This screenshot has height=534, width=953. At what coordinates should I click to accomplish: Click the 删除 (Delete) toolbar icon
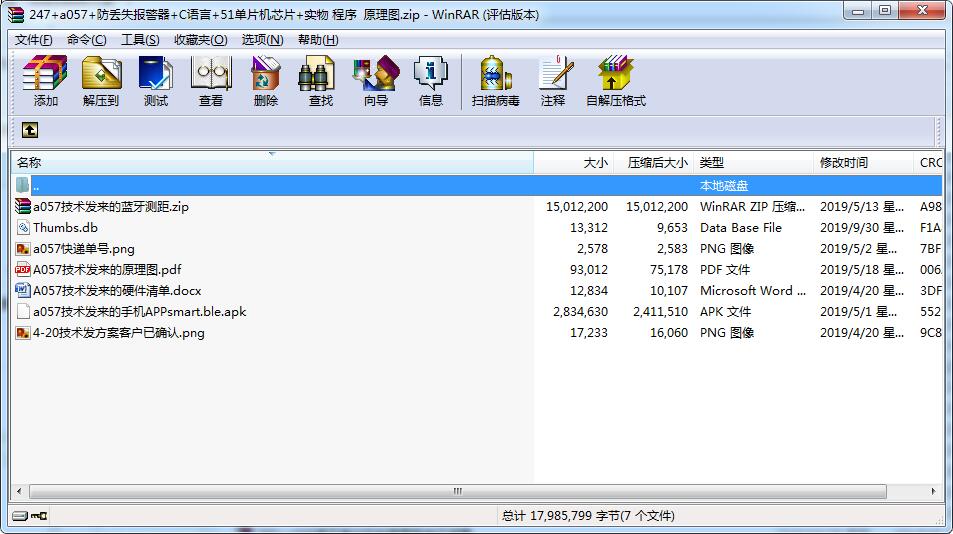click(266, 73)
